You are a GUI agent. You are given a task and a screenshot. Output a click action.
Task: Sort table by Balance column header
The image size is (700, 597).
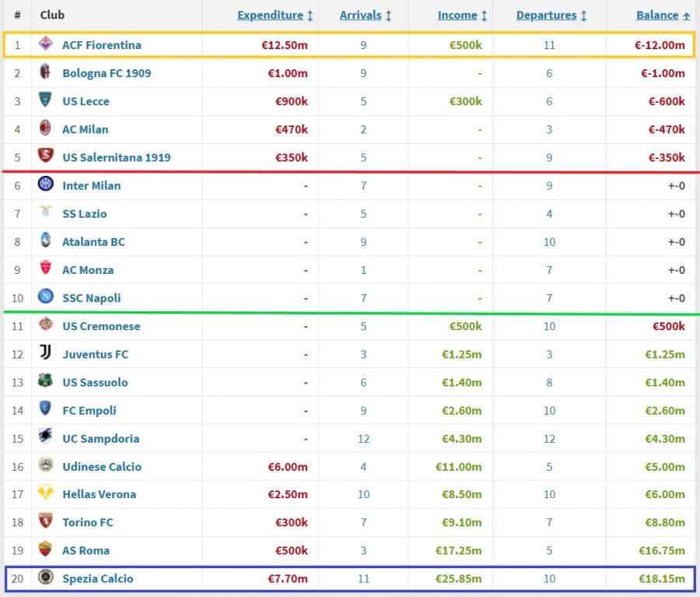657,15
